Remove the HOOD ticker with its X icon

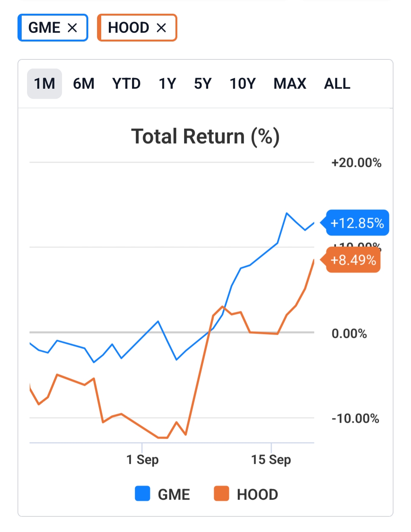[x=161, y=28]
